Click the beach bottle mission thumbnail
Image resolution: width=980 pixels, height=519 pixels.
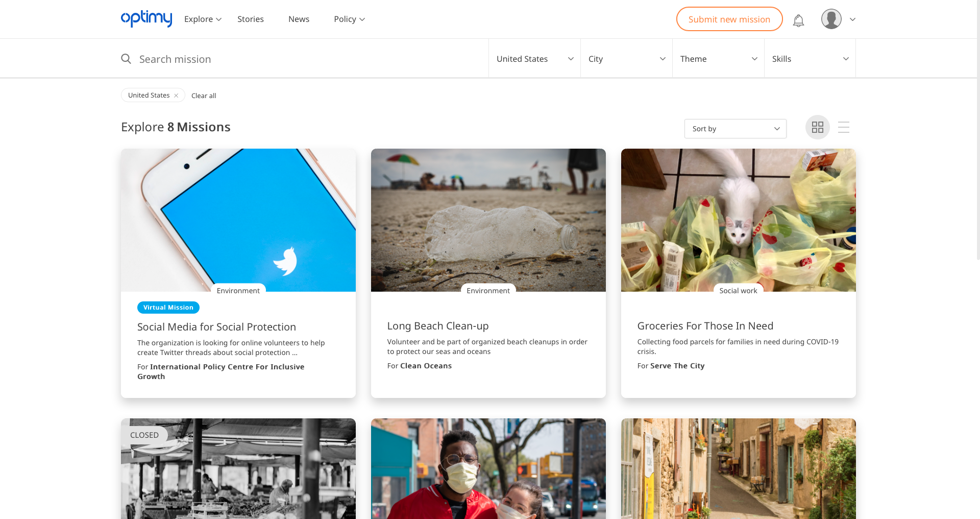pos(488,220)
